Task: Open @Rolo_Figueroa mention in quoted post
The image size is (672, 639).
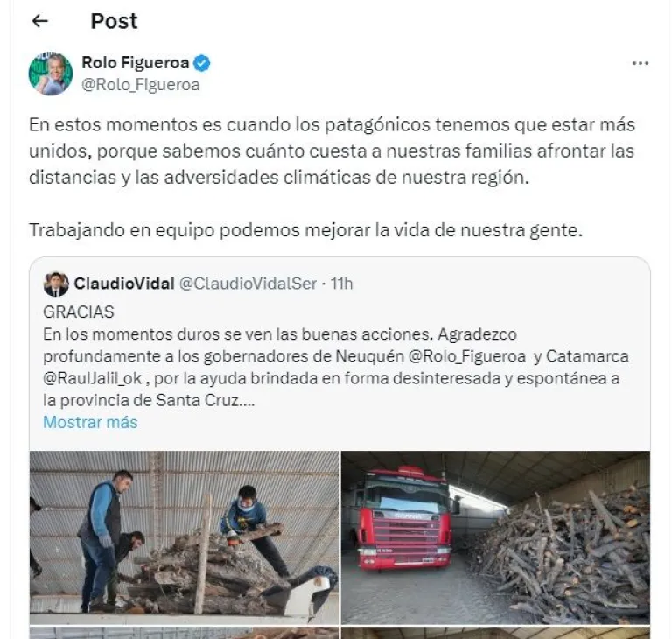Action: click(x=467, y=356)
